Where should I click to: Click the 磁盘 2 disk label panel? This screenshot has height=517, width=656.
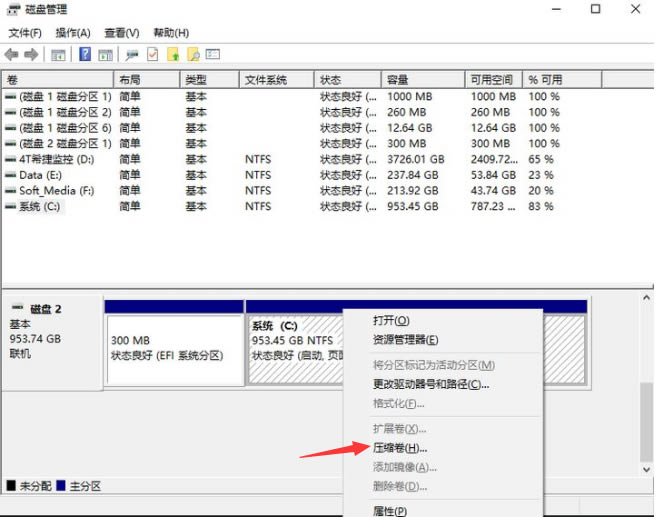click(52, 340)
